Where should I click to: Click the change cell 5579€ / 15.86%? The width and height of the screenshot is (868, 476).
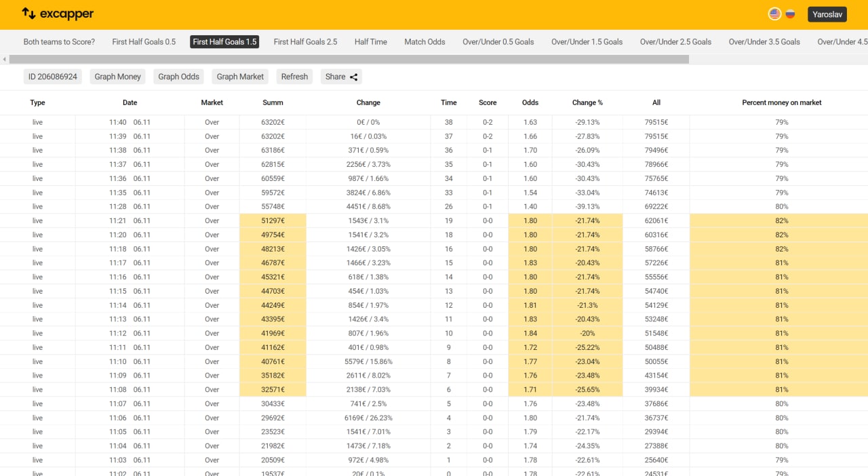tap(368, 361)
